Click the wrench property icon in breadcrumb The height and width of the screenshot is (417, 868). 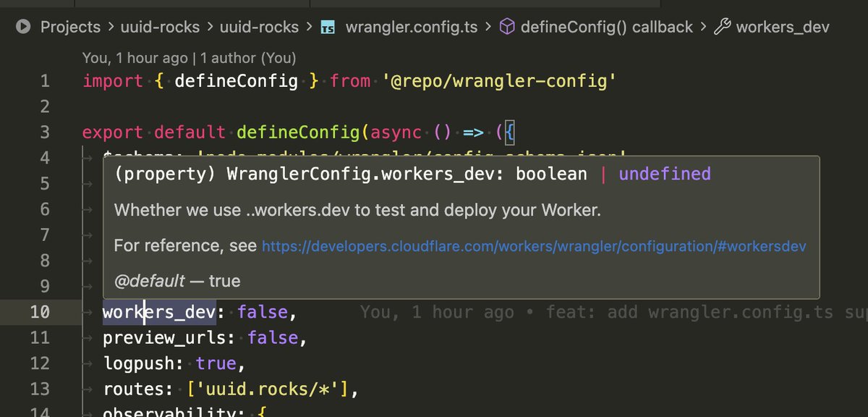(722, 28)
